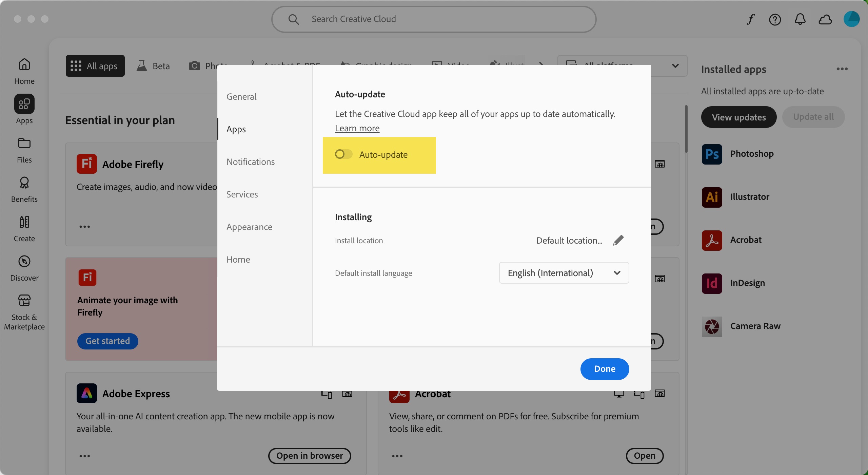Open Files section in sidebar
868x475 pixels.
pyautogui.click(x=24, y=150)
